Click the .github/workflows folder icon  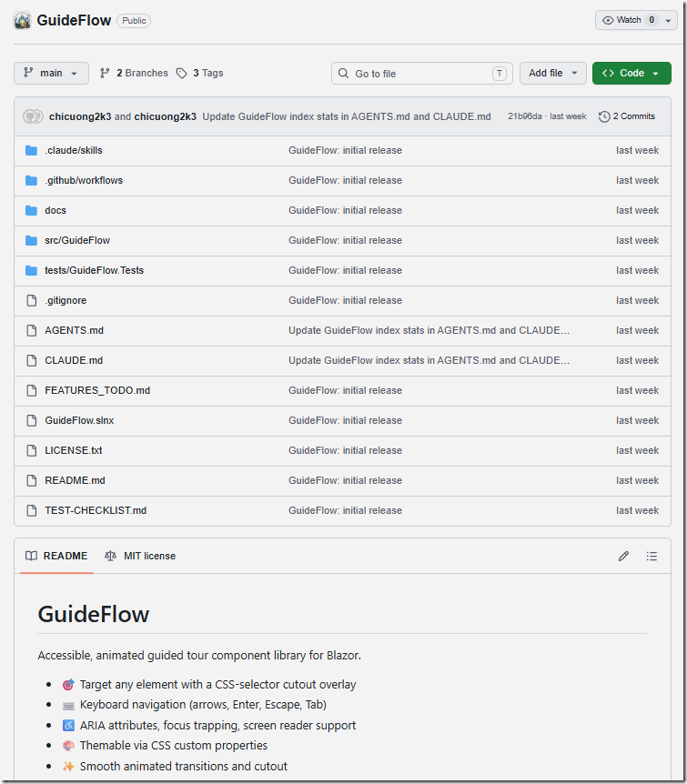pos(32,180)
